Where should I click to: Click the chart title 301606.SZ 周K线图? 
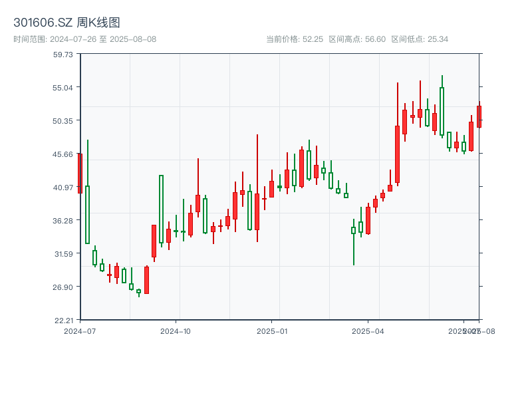click(66, 23)
